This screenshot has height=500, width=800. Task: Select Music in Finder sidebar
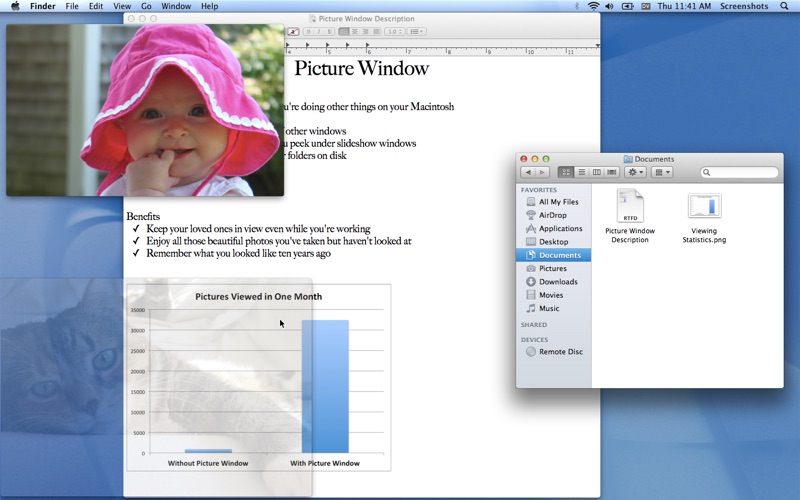[554, 308]
